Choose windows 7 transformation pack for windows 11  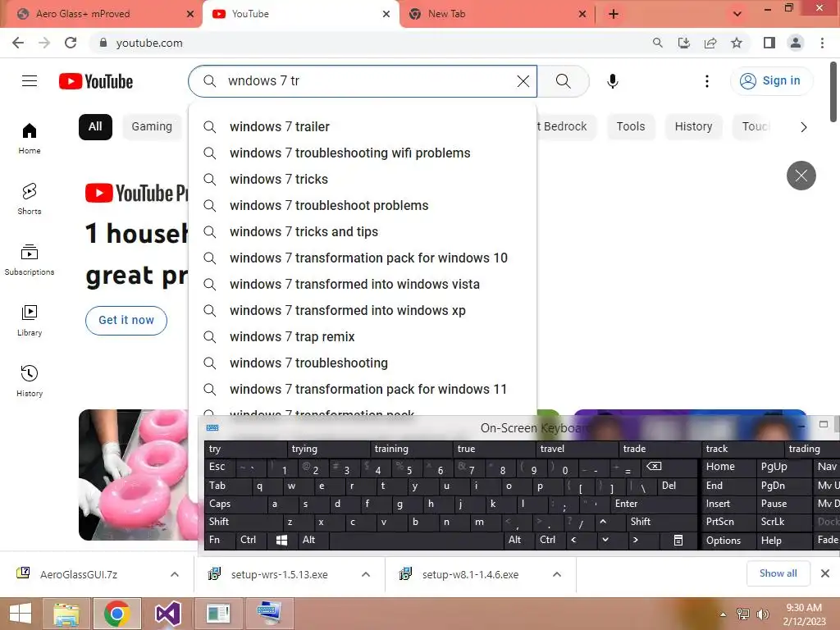point(363,390)
